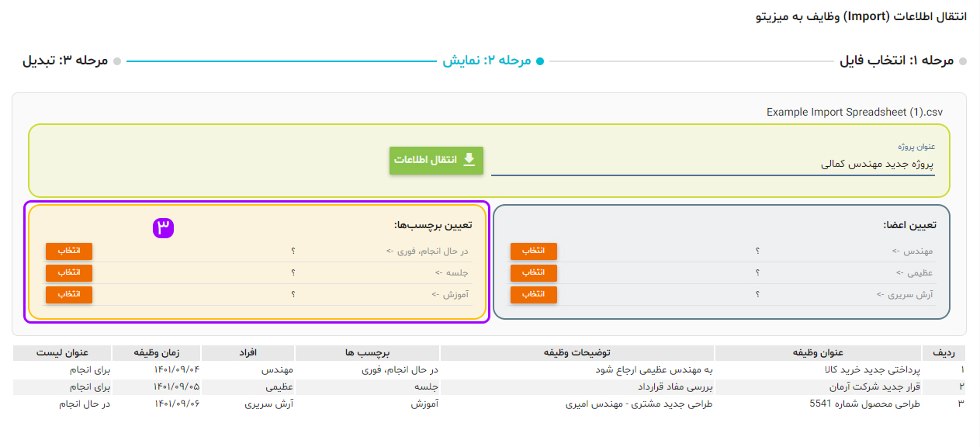Click the 'توضیحات وظیفه' column header

coord(577,353)
